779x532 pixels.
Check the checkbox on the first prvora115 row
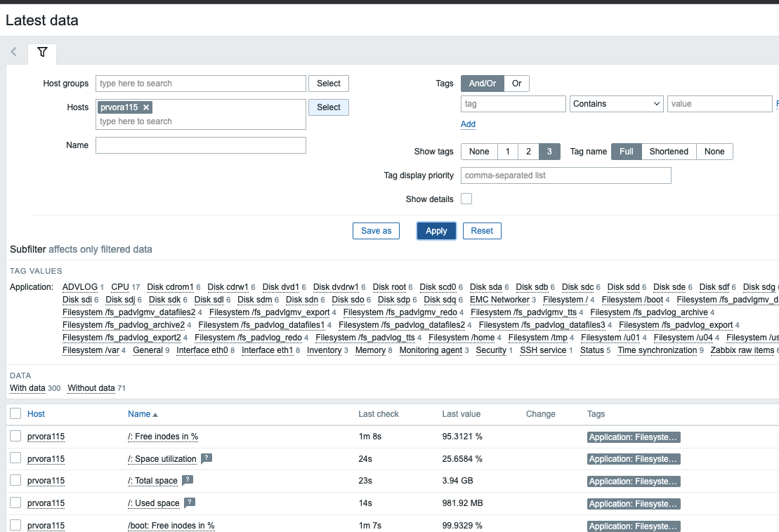(x=15, y=436)
